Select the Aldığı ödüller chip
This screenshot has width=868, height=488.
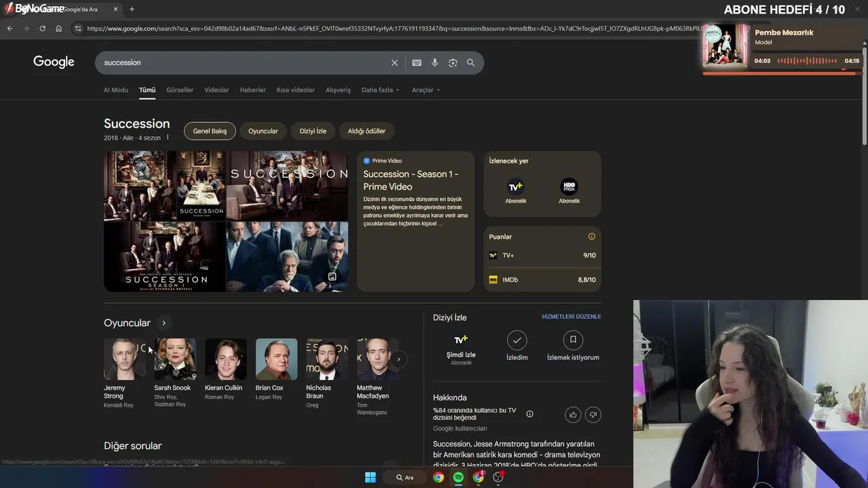[x=367, y=131]
